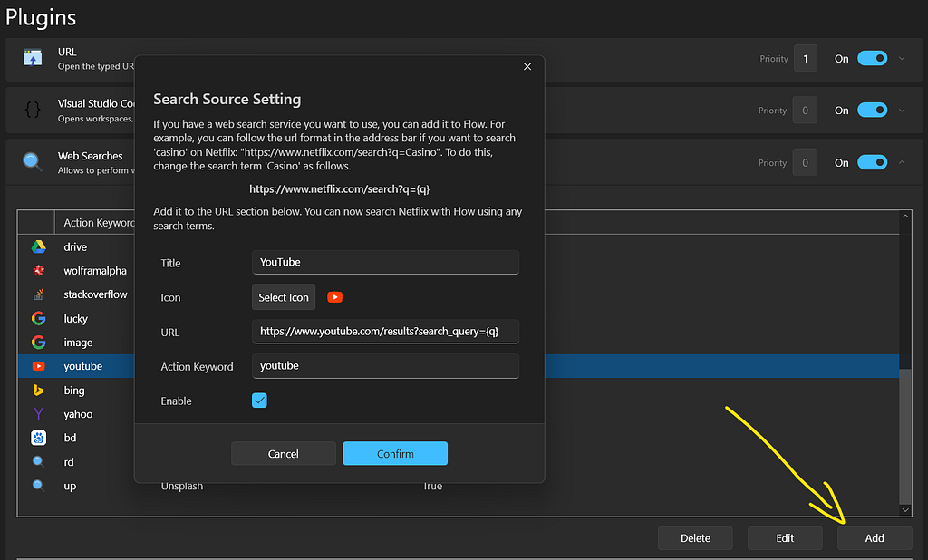Select the Baidu paw icon beside bd
928x560 pixels.
38,438
